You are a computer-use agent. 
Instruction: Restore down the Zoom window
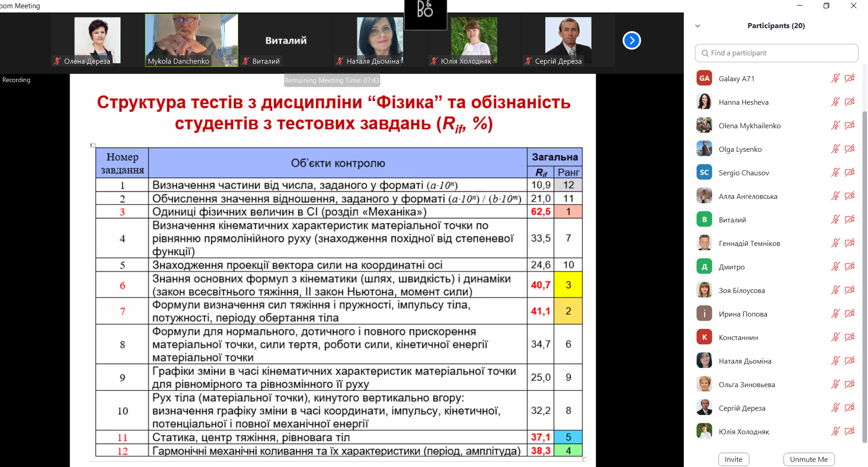coord(826,6)
